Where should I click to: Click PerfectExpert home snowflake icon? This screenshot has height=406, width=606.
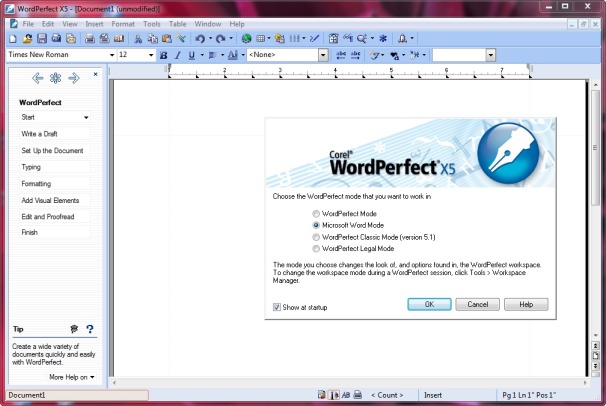pyautogui.click(x=55, y=78)
